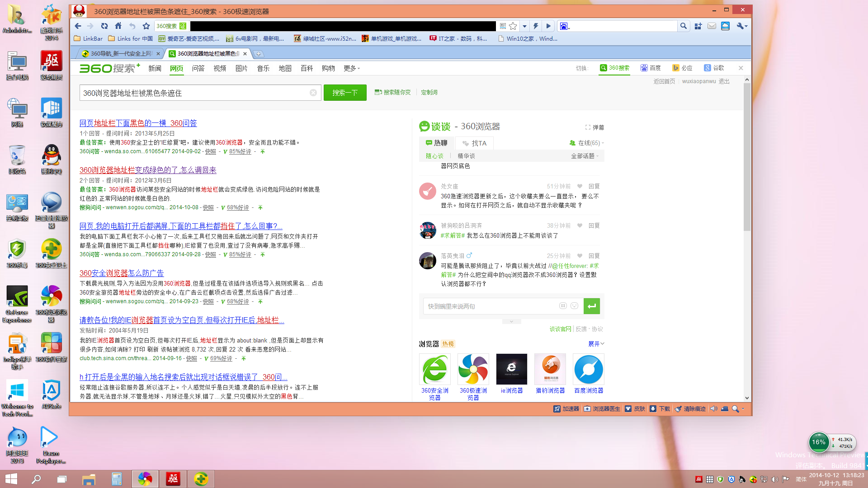
Task: Open the mail icon in the toolbar
Action: (x=711, y=26)
